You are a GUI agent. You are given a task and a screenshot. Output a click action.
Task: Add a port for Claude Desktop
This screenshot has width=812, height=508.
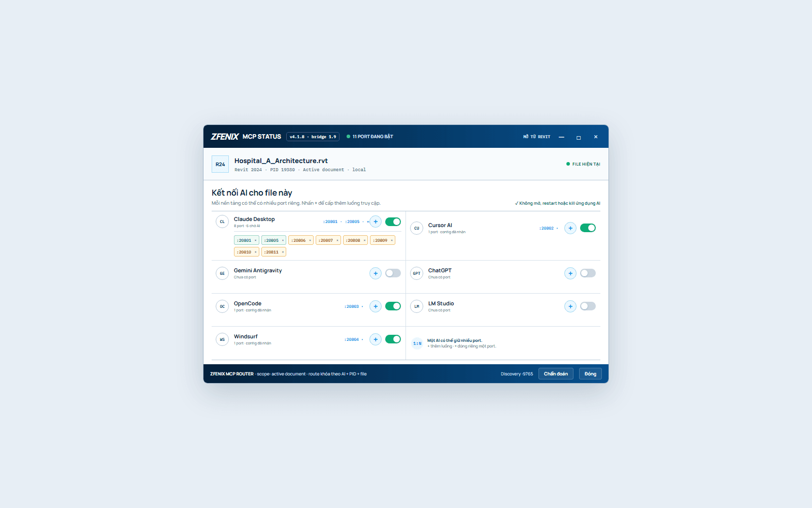(376, 221)
